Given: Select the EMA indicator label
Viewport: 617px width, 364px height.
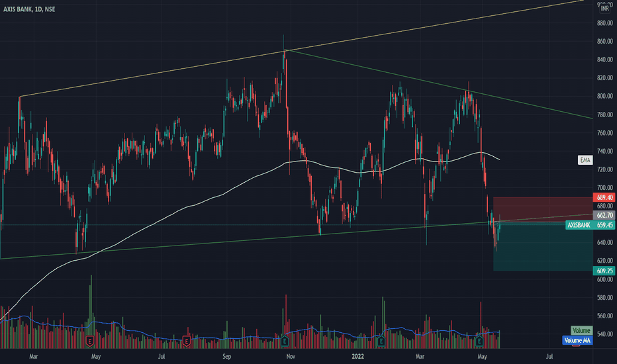Looking at the screenshot, I should [585, 160].
